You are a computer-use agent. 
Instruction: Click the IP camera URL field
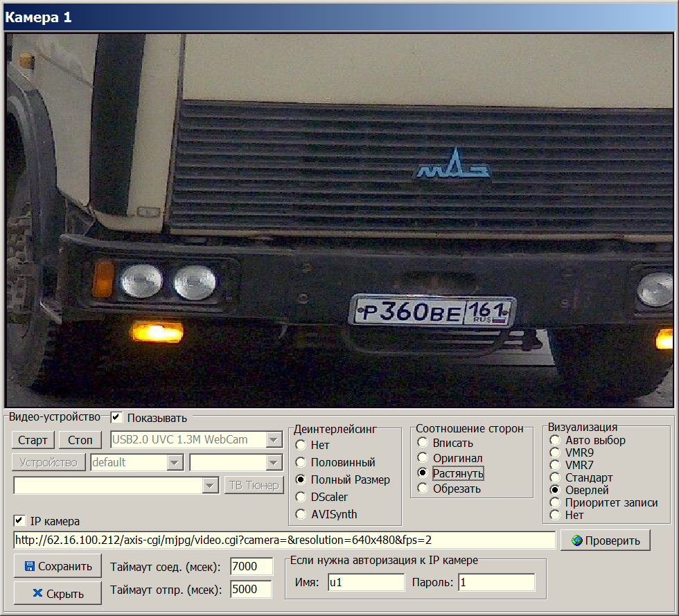[285, 540]
